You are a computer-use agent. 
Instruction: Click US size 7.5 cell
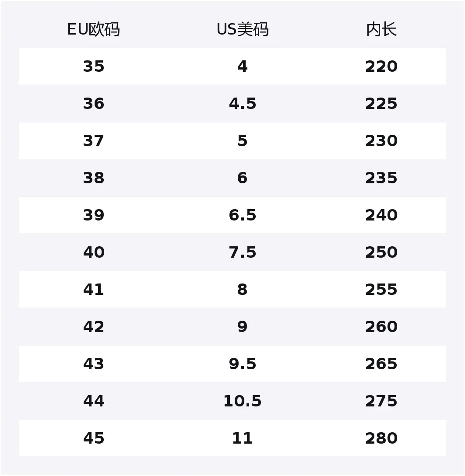click(242, 252)
